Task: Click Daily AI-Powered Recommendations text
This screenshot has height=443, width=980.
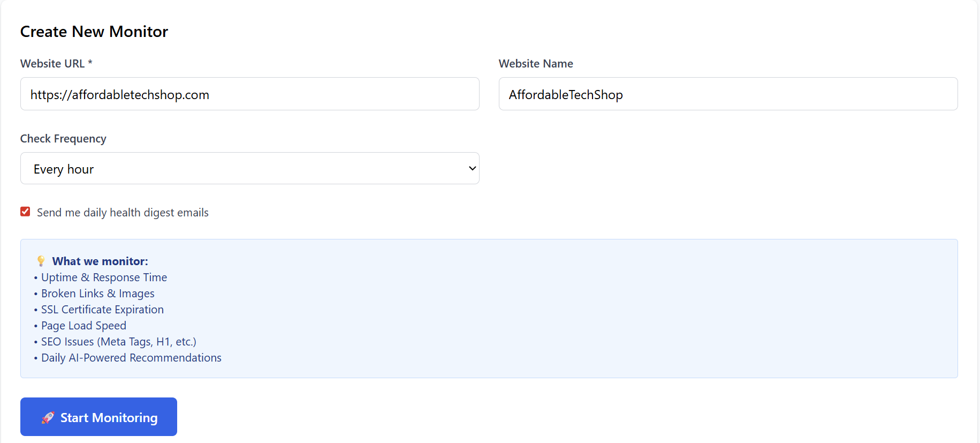Action: [131, 358]
